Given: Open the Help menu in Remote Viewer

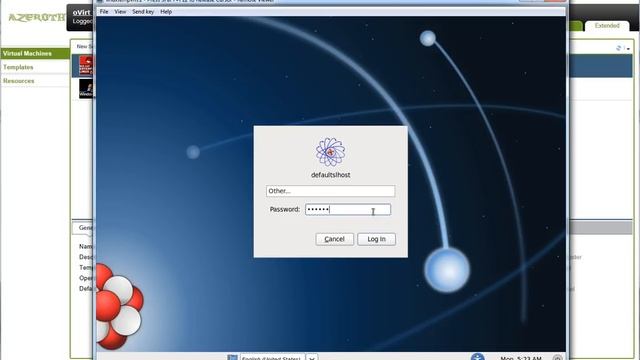Looking at the screenshot, I should click(x=166, y=12).
